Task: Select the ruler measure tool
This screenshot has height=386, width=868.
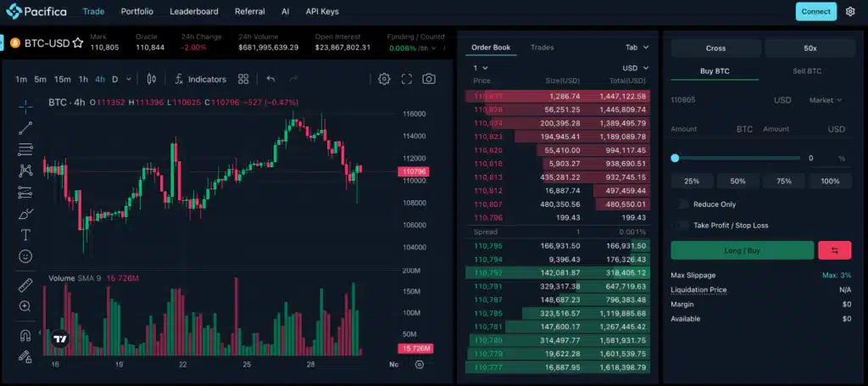Action: (x=25, y=285)
